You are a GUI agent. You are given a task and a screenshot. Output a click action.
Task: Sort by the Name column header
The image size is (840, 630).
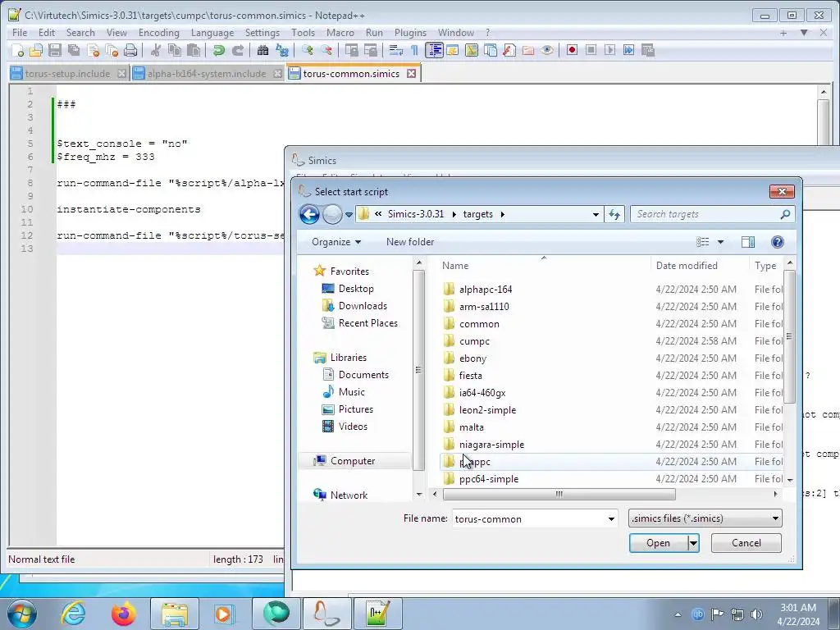pyautogui.click(x=455, y=266)
